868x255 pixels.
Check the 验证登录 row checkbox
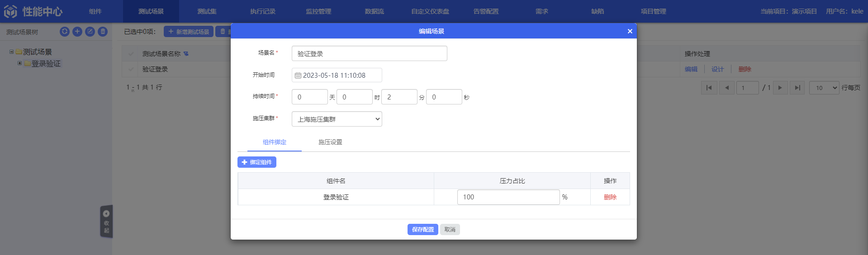pyautogui.click(x=131, y=69)
